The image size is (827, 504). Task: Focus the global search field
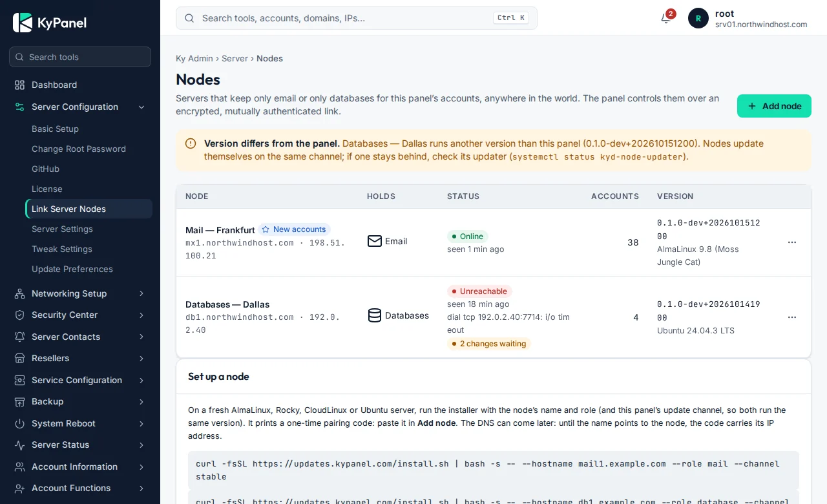[357, 18]
